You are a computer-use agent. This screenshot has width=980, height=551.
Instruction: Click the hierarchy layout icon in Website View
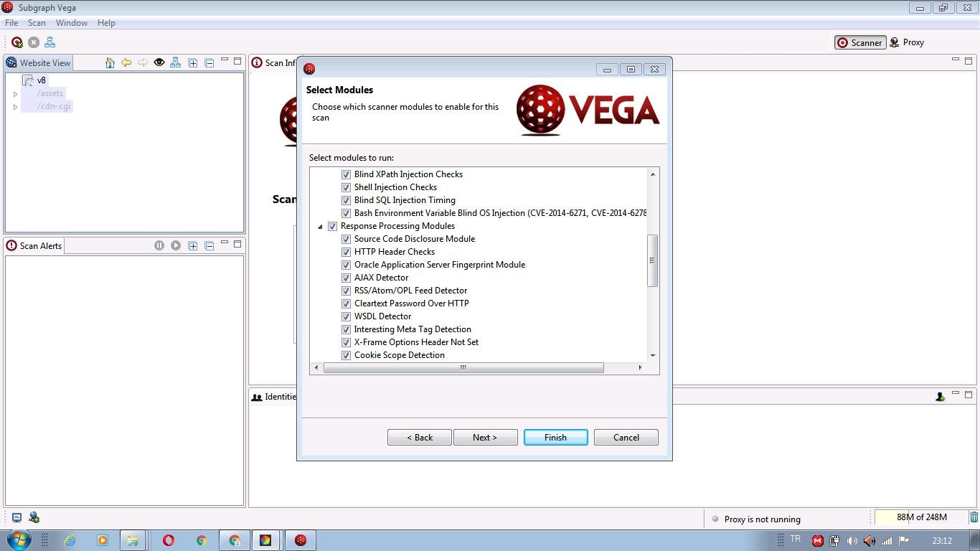tap(175, 63)
